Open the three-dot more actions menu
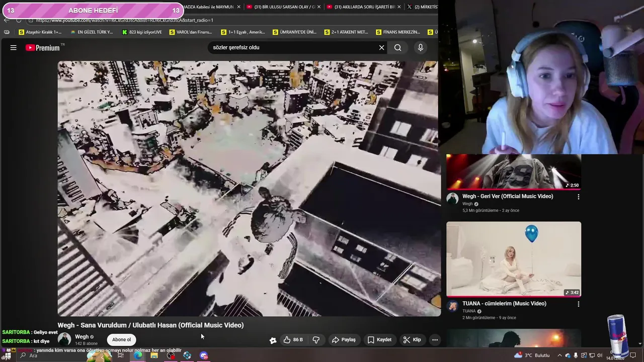This screenshot has height=362, width=644. click(435, 340)
